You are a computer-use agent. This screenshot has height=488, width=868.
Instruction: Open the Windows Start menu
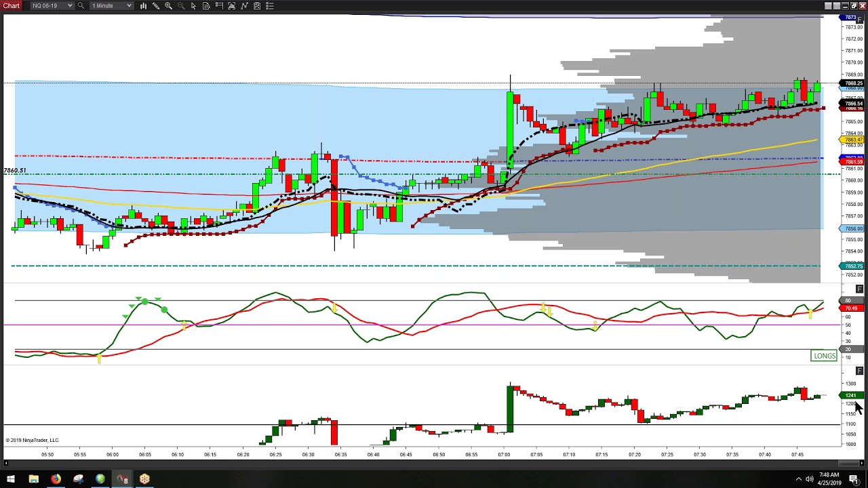pyautogui.click(x=11, y=480)
